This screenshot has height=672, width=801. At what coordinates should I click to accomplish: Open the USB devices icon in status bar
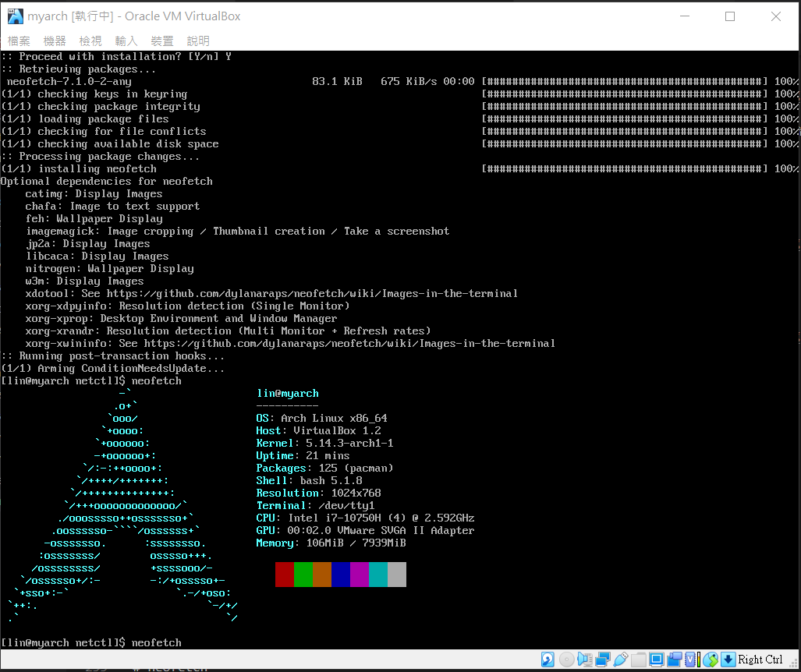[x=621, y=660]
